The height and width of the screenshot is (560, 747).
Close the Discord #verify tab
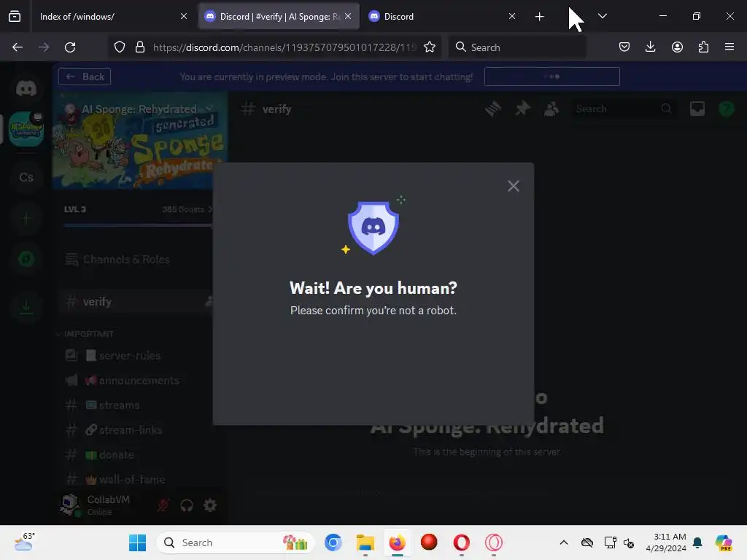[x=348, y=17]
